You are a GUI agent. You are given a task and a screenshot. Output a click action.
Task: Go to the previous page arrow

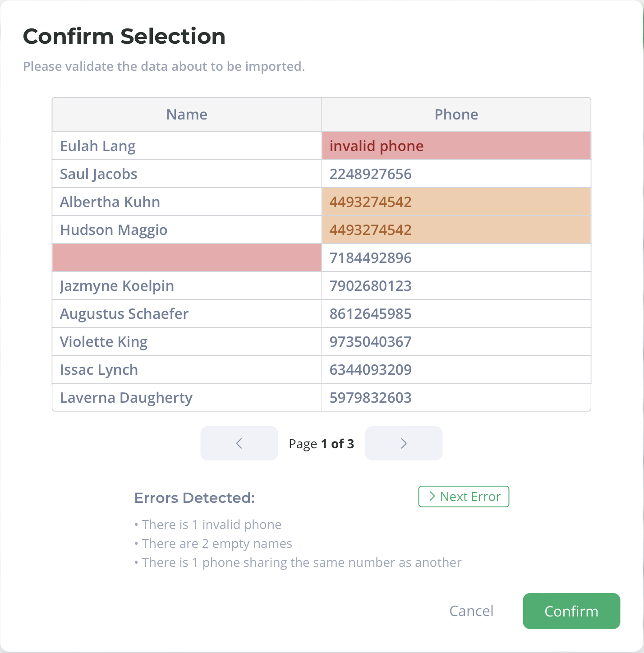coord(239,443)
